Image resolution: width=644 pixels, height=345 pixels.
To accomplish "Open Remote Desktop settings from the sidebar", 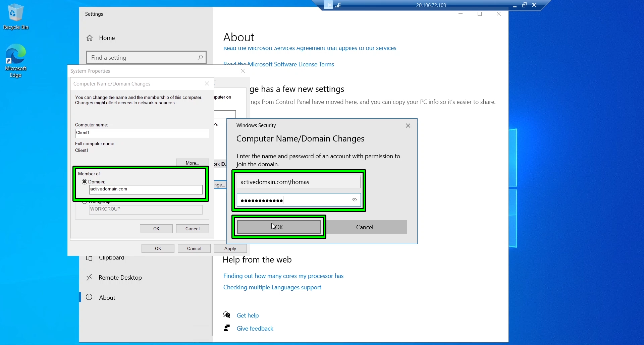I will click(x=120, y=277).
